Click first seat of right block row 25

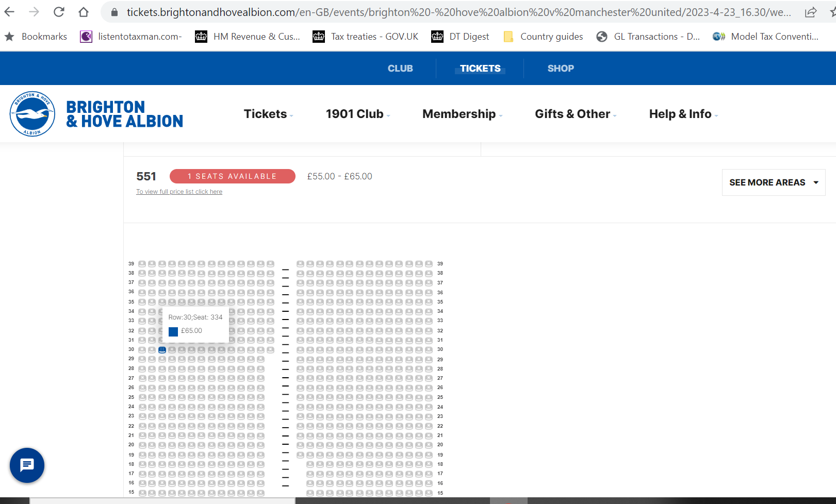tap(300, 397)
